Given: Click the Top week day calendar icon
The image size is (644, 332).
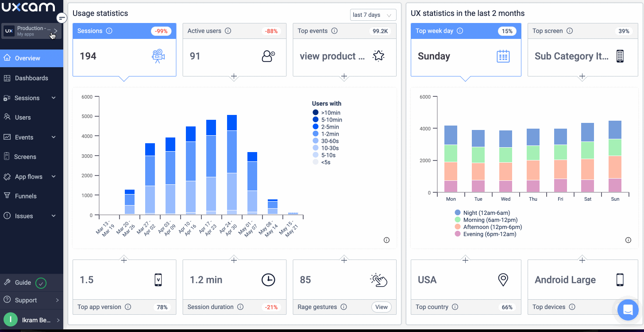Looking at the screenshot, I should tap(503, 56).
